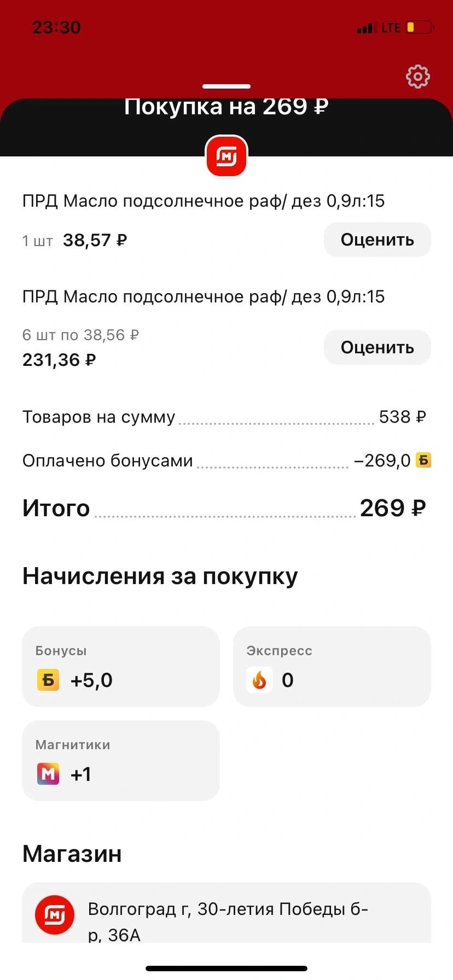Viewport: 453px width, 980px height.
Task: Tap the Итого 269 ₽ total row
Action: (224, 508)
